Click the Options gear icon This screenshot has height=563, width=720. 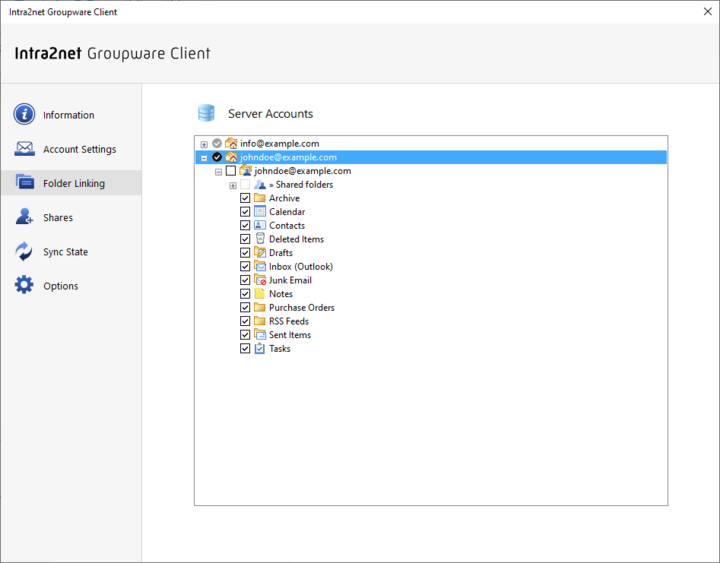click(24, 285)
